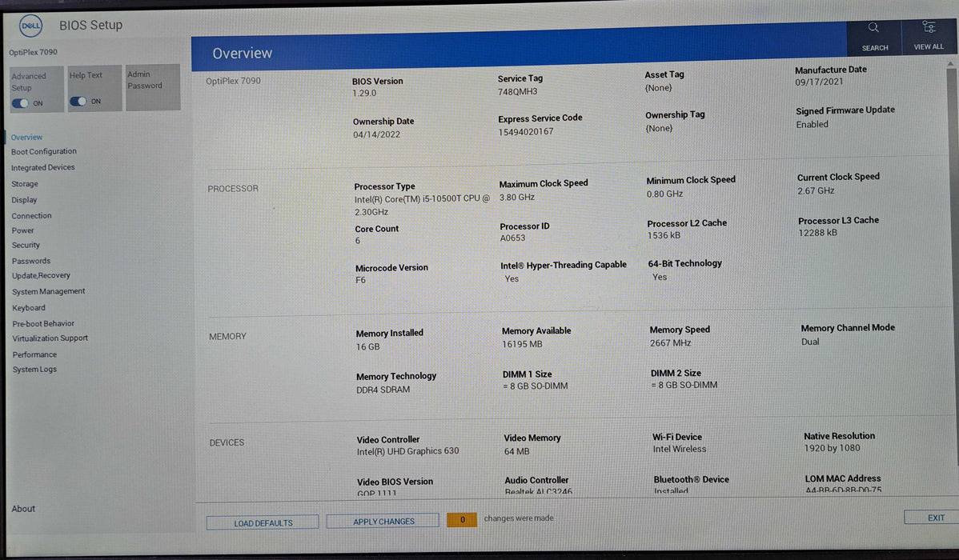This screenshot has height=560, width=959.
Task: Toggle the Advanced Setup switch
Action: pos(20,103)
